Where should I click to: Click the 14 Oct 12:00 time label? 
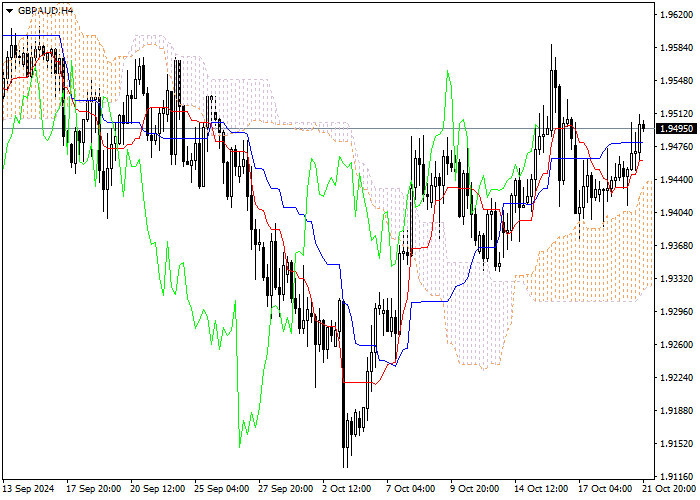click(x=541, y=489)
